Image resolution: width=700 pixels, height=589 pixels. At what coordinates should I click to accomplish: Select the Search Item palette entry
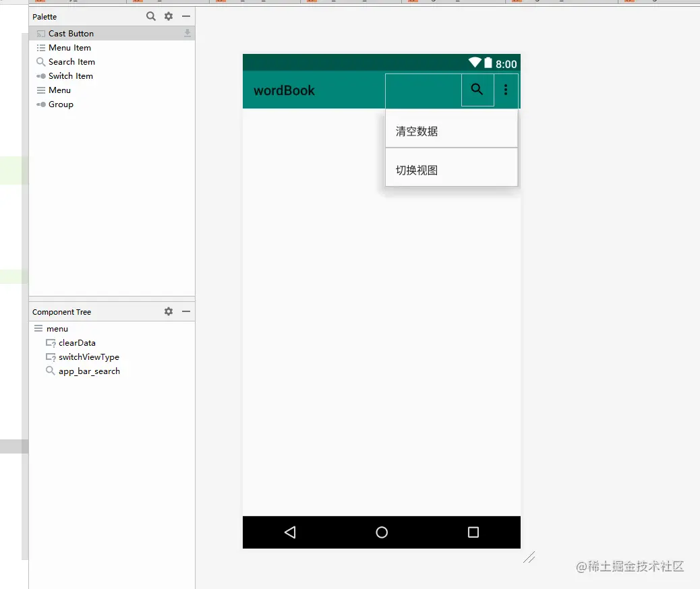click(x=71, y=61)
